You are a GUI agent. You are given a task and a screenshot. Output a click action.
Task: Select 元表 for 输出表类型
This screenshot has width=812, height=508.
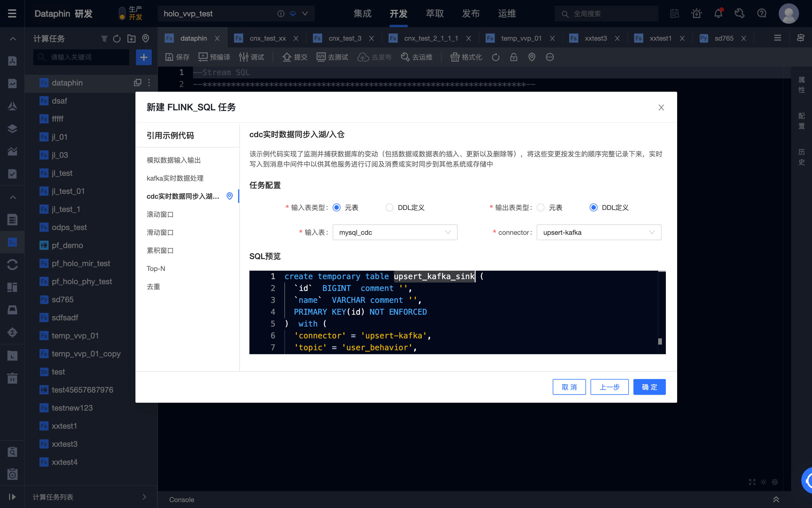coord(540,207)
